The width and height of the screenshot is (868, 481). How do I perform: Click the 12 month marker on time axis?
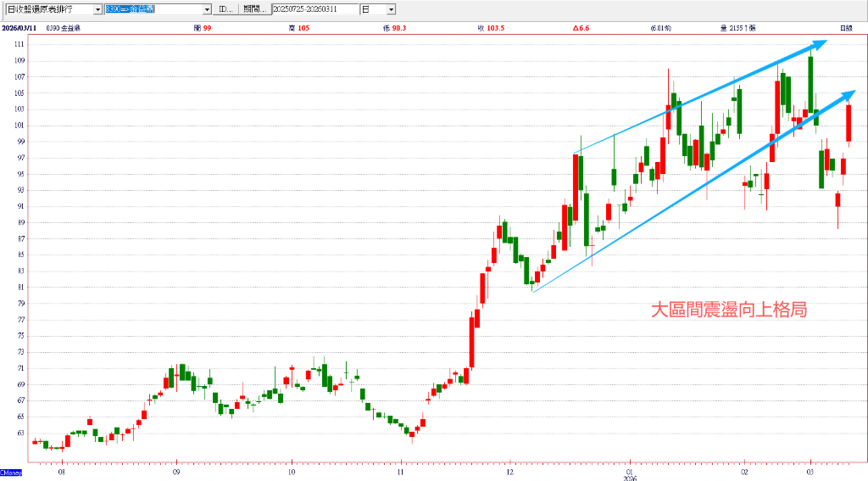509,467
